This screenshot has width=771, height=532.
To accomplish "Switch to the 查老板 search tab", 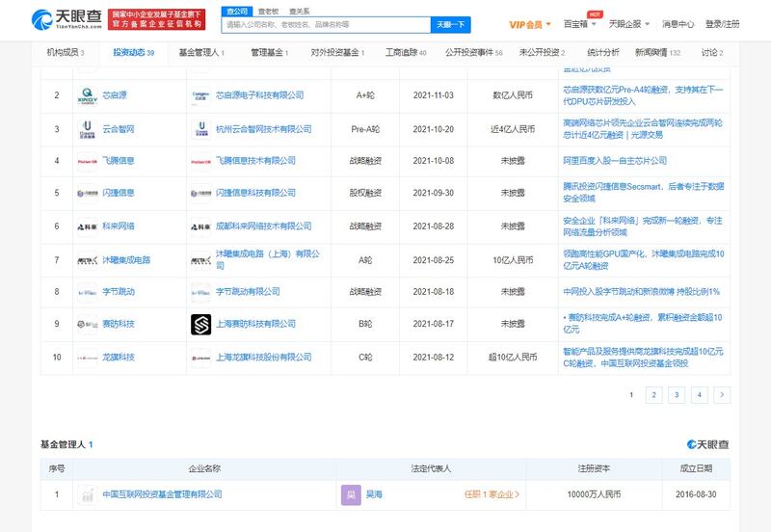I will [269, 12].
